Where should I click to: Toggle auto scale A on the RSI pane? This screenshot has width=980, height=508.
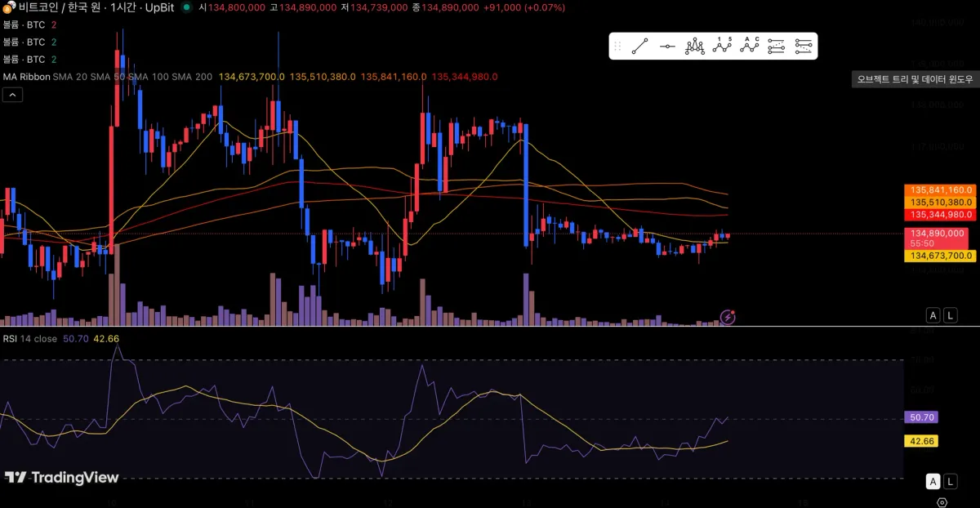(x=933, y=480)
